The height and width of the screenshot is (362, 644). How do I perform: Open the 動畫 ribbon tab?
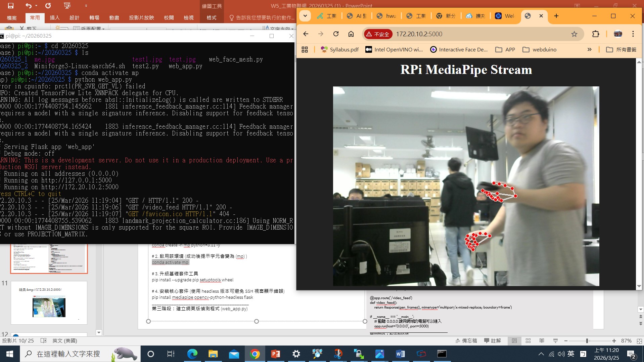(x=114, y=18)
